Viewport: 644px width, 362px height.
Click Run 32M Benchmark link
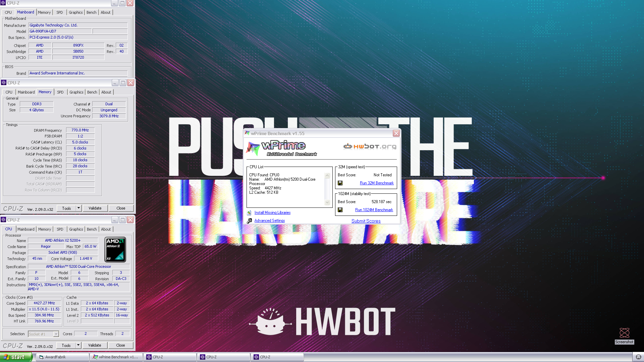[377, 183]
